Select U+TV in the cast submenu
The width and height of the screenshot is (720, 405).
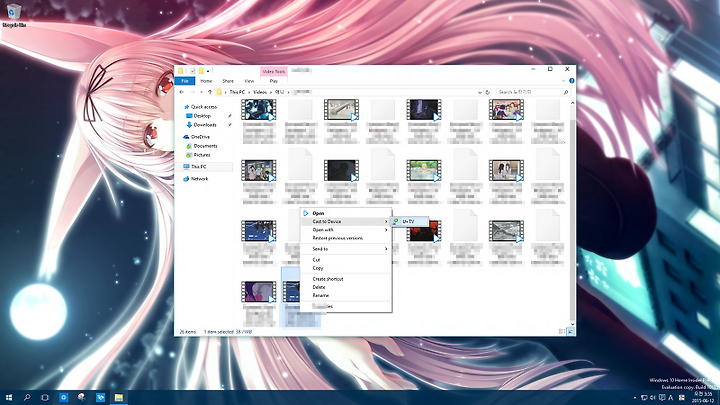coord(410,221)
